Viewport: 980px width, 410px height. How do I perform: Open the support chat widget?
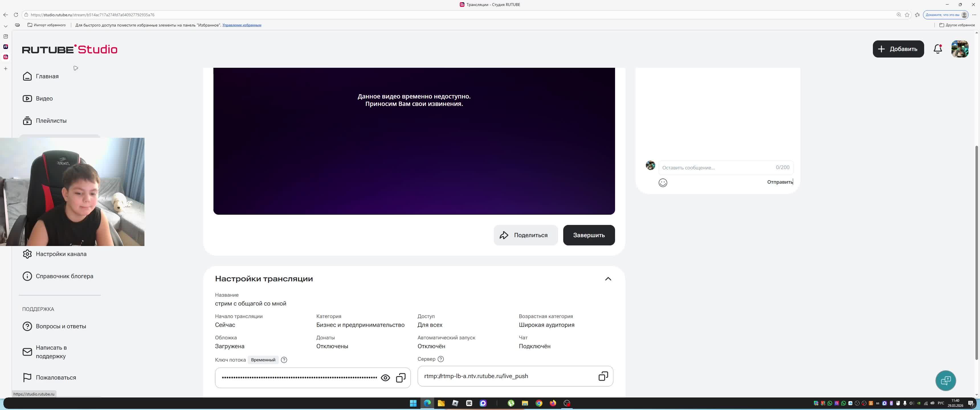(x=945, y=380)
